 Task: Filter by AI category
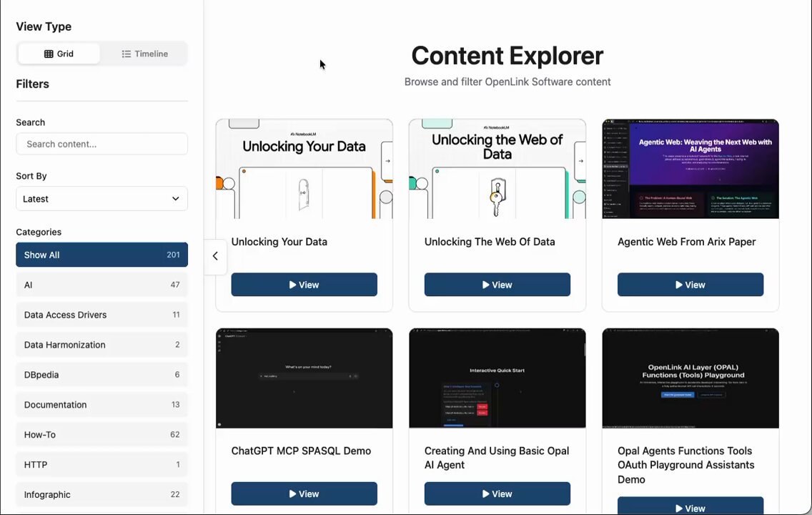tap(102, 285)
